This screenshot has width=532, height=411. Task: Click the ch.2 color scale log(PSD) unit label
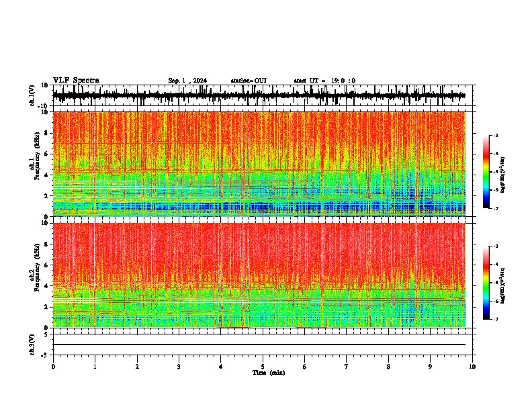(503, 285)
